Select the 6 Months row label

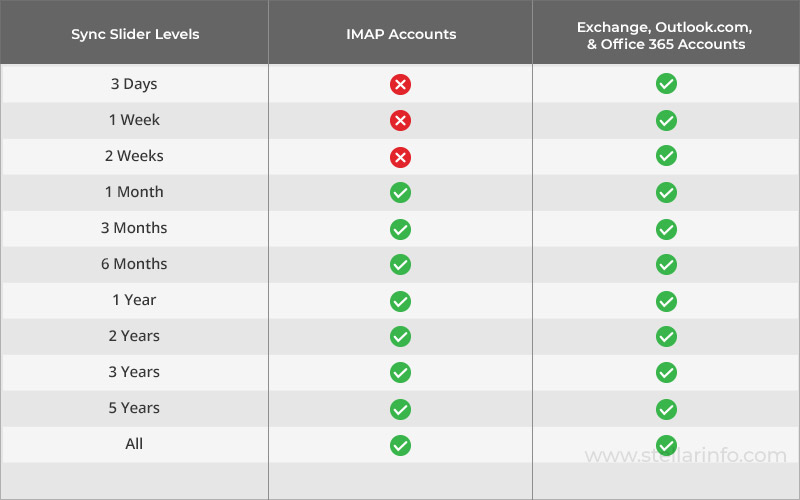(x=135, y=264)
